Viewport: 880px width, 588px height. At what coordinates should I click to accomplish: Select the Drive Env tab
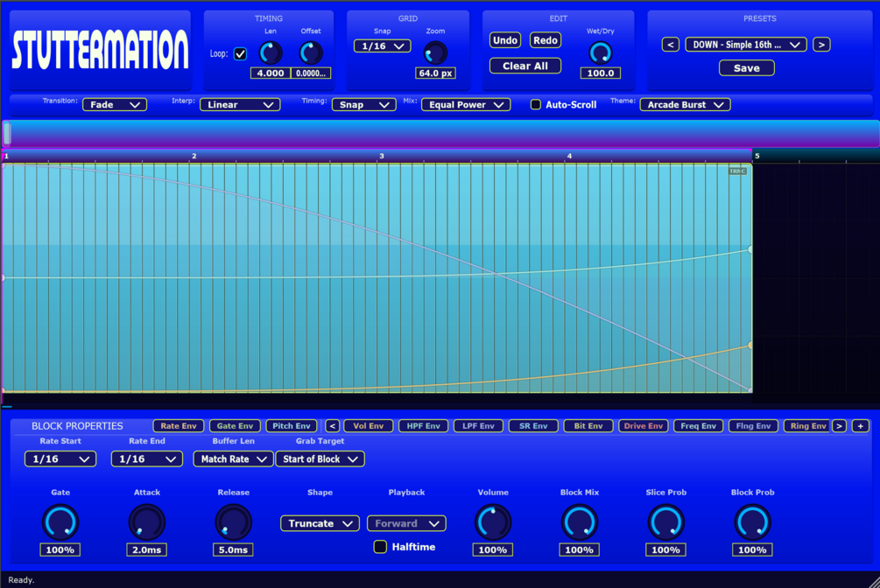[644, 426]
